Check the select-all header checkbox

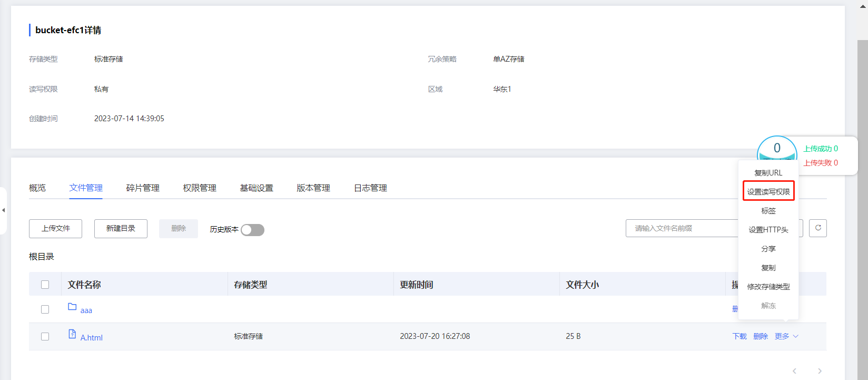(x=45, y=285)
